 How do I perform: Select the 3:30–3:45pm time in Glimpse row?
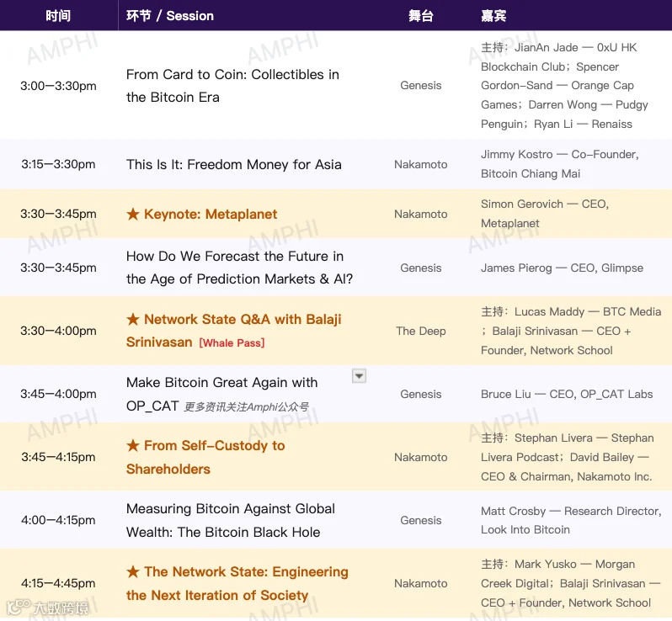pyautogui.click(x=58, y=268)
